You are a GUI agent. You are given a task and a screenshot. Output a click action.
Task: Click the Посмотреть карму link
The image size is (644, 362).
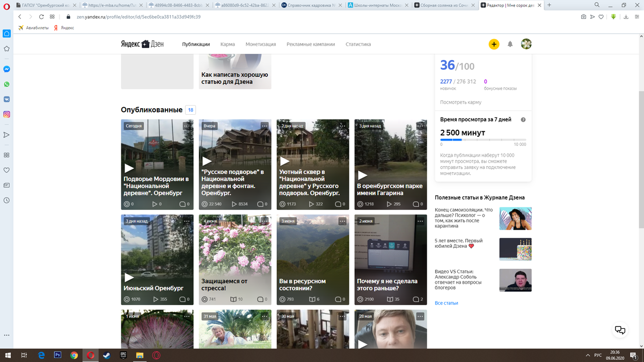[x=460, y=102]
